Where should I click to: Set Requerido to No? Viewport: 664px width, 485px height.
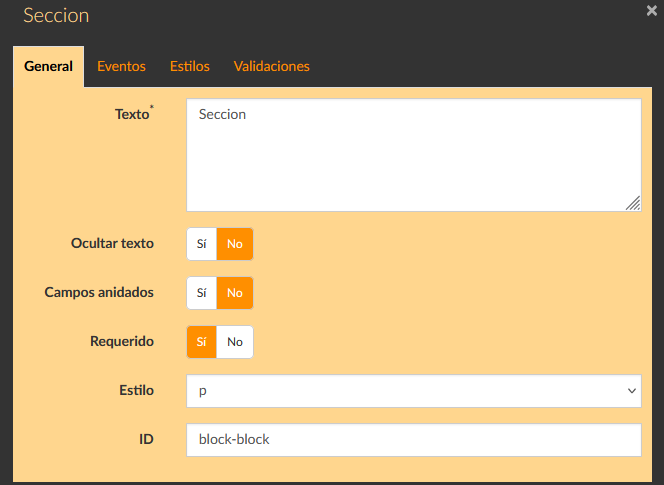click(235, 342)
